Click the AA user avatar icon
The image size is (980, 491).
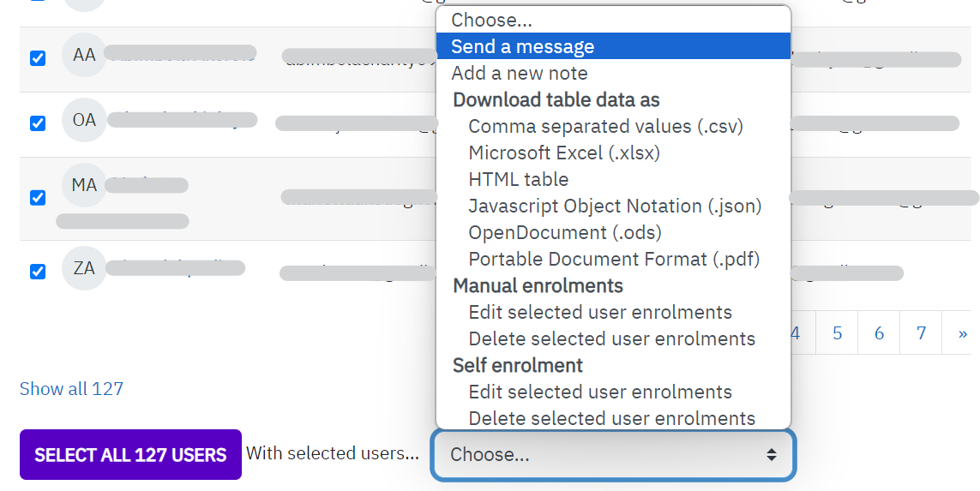[84, 55]
